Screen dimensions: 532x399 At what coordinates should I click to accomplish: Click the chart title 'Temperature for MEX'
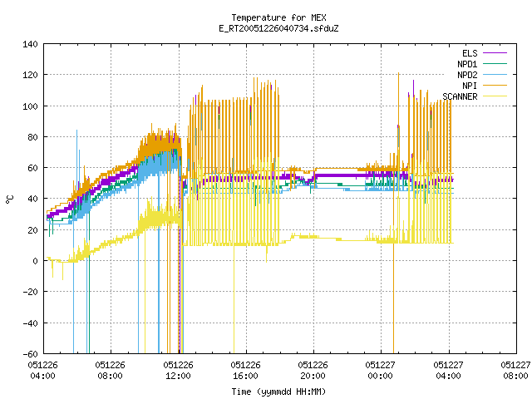278,17
